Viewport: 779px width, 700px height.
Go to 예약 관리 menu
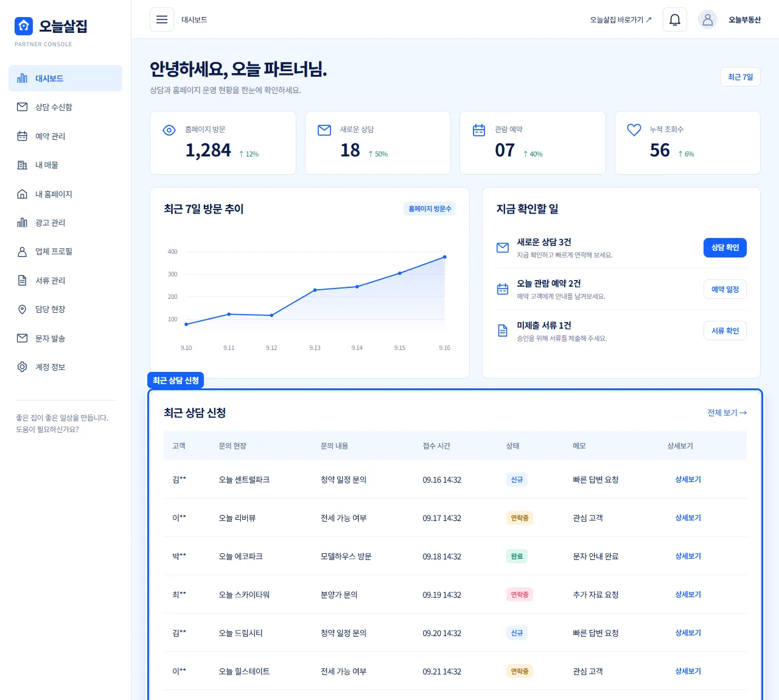coord(65,136)
